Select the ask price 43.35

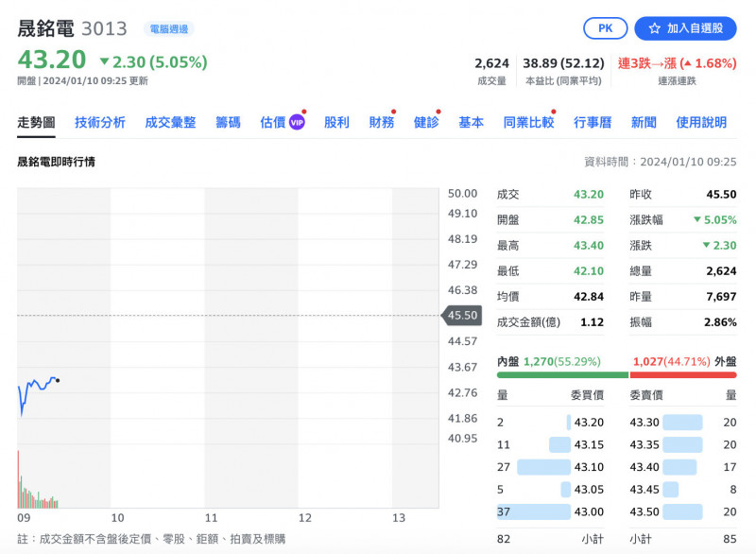[x=644, y=444]
